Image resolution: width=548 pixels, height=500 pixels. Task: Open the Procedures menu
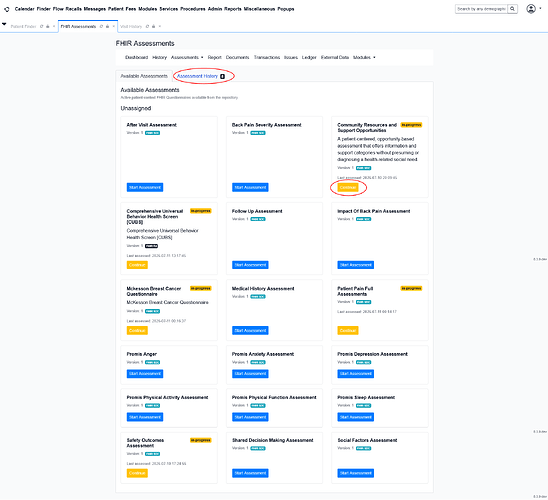tap(193, 9)
